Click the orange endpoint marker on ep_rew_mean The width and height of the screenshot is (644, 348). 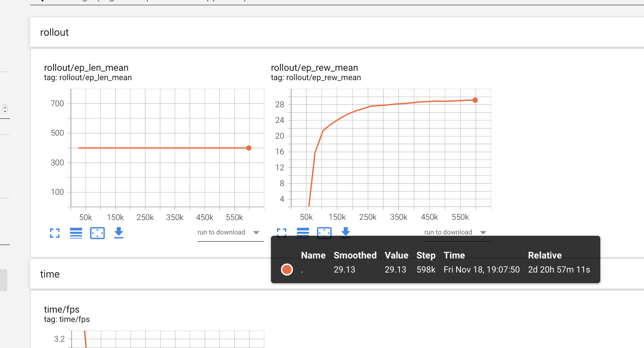click(x=475, y=100)
